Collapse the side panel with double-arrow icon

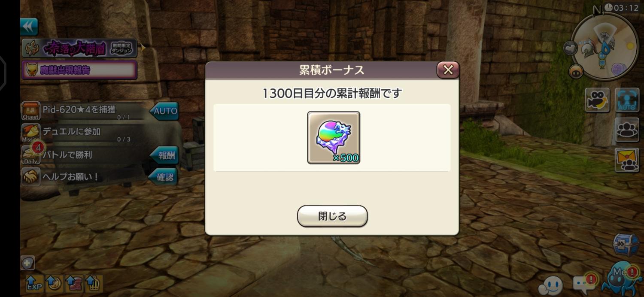pyautogui.click(x=29, y=27)
